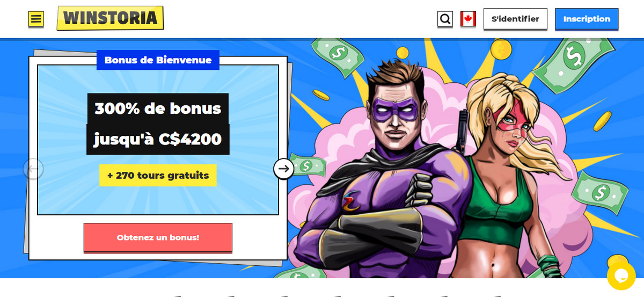This screenshot has width=644, height=297.
Task: Click the Obtenez un bonus! button
Action: point(158,237)
